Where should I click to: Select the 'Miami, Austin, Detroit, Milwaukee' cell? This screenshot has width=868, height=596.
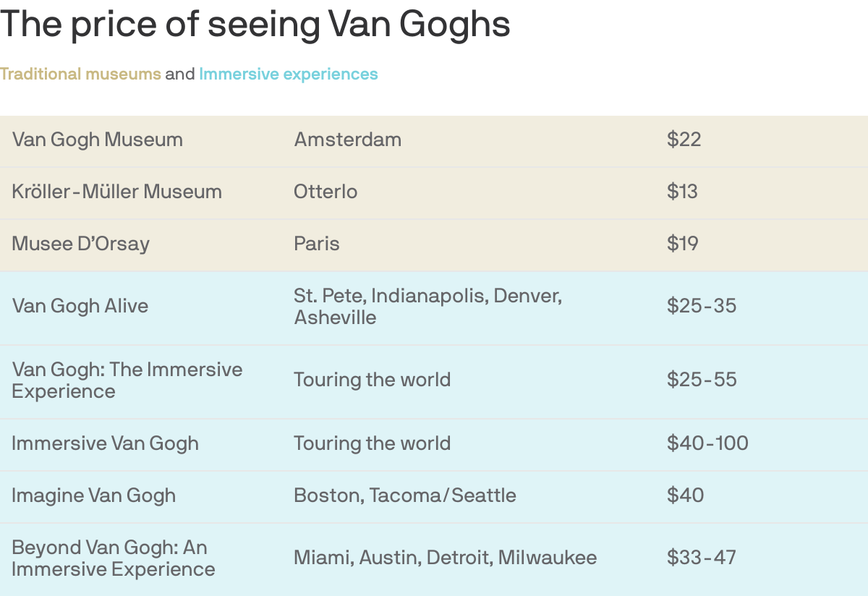click(446, 558)
